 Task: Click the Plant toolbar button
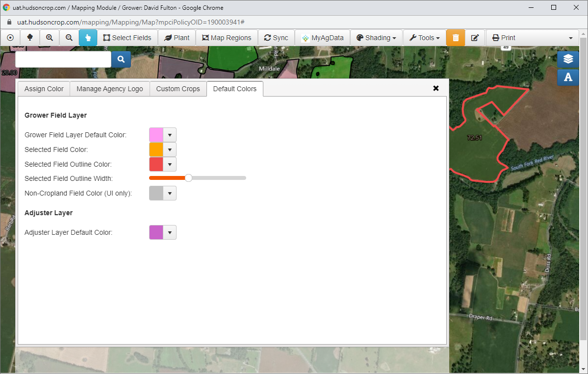[177, 38]
